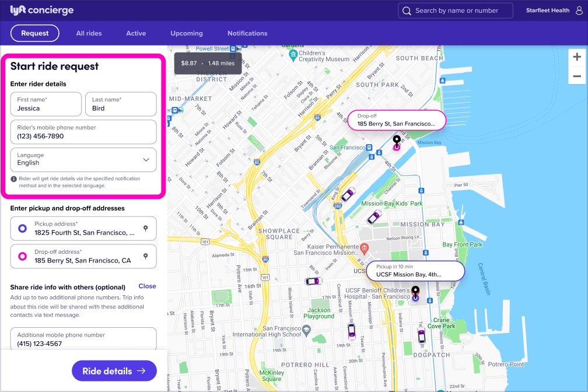
Task: Click the Close link for share ride info
Action: pos(147,286)
